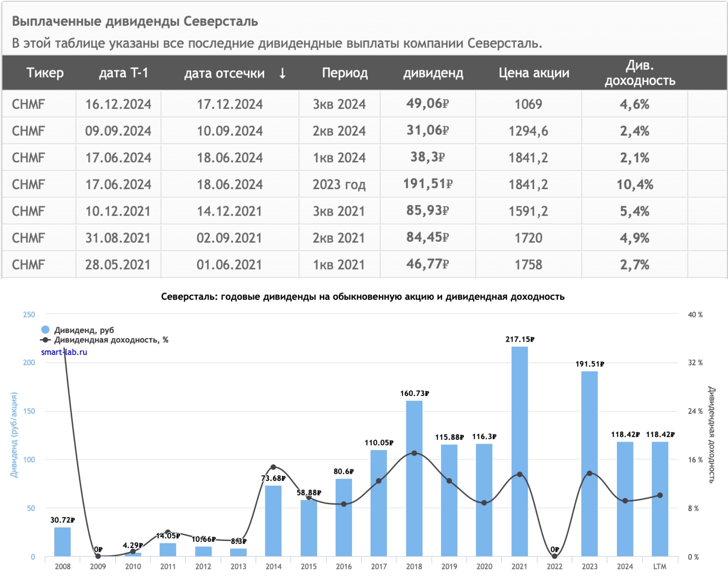Select share price 1758

pos(528,265)
